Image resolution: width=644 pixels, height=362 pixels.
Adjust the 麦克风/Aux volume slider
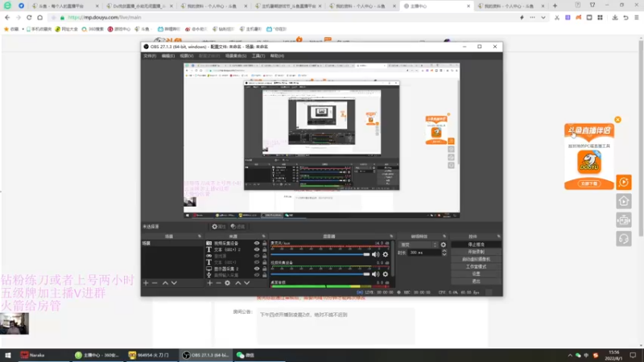click(320, 254)
